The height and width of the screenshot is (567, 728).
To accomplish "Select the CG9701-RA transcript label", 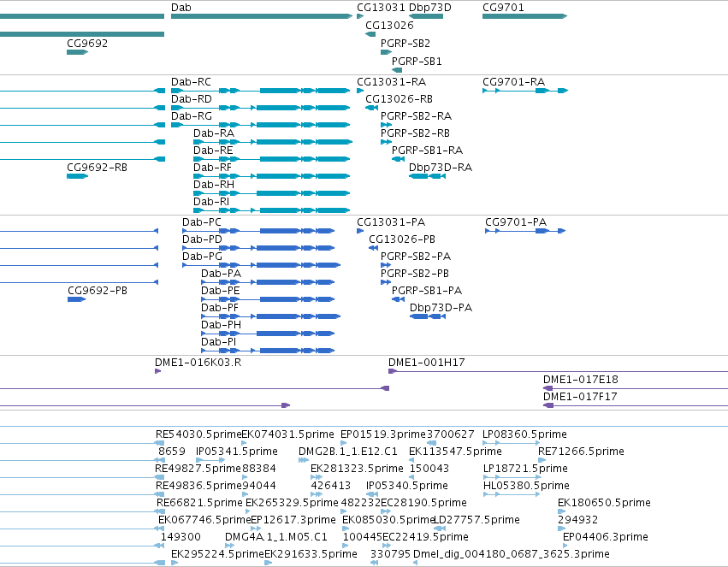I will (513, 82).
